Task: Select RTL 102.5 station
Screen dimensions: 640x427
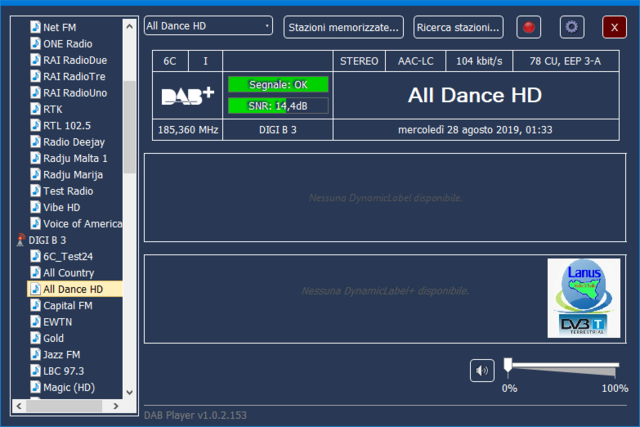Action: tap(67, 125)
